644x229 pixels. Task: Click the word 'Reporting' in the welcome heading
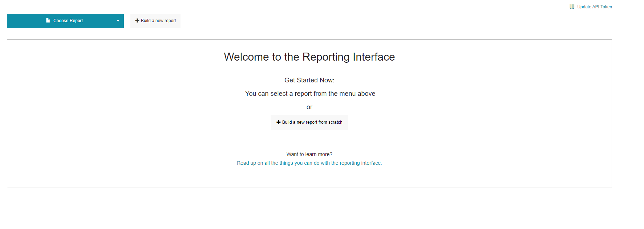[x=326, y=57]
